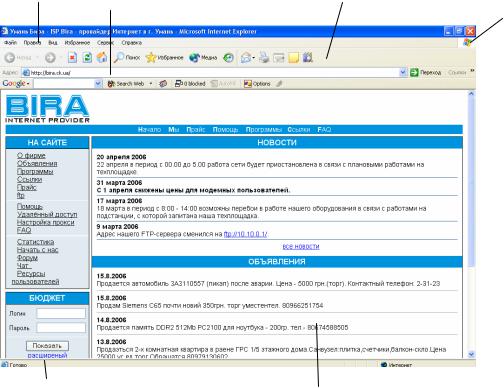Click the Интернет zone icon in status bar
The height and width of the screenshot is (388, 504).
click(384, 365)
